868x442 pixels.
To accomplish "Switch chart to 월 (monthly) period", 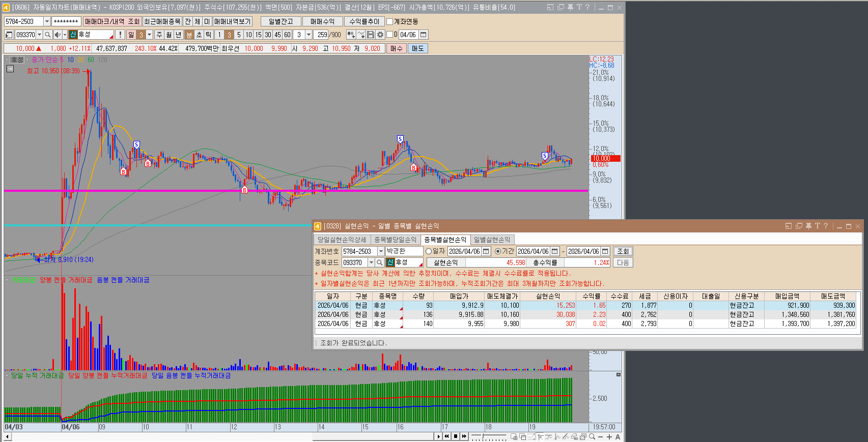I will [x=169, y=35].
